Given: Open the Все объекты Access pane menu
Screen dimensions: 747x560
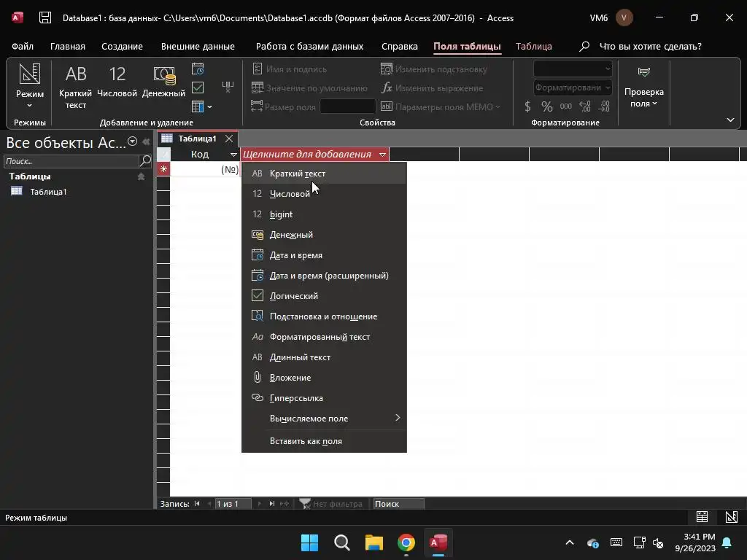Looking at the screenshot, I should [x=133, y=141].
